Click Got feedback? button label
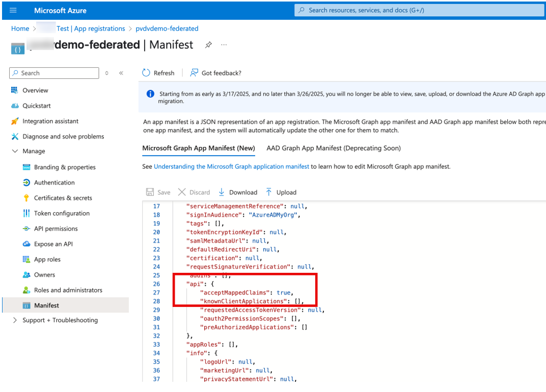This screenshot has height=392, width=546. 222,73
